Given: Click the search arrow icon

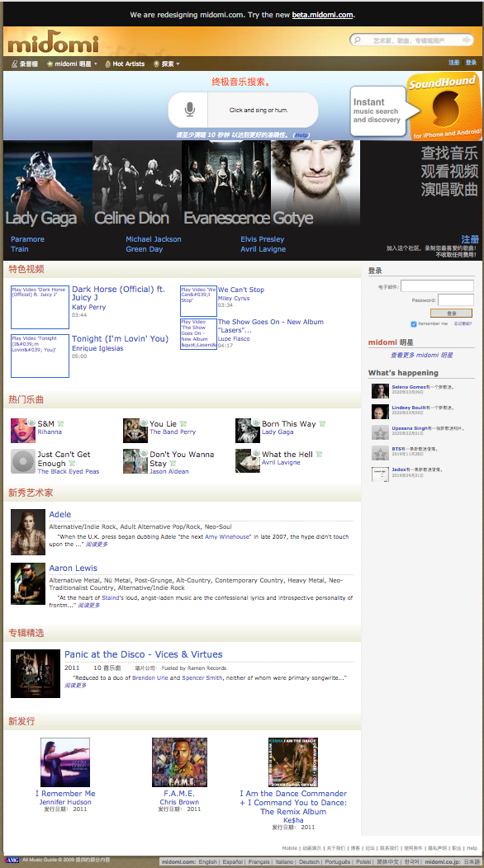Looking at the screenshot, I should tap(467, 40).
